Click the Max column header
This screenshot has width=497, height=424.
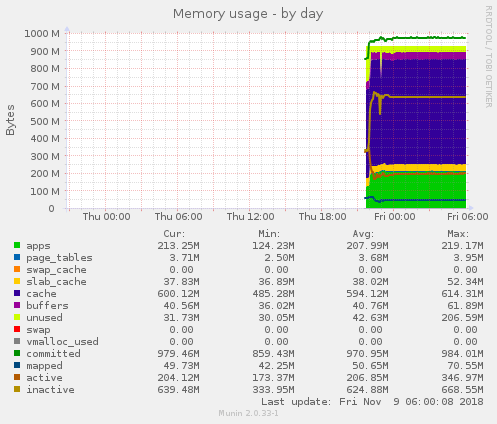458,234
